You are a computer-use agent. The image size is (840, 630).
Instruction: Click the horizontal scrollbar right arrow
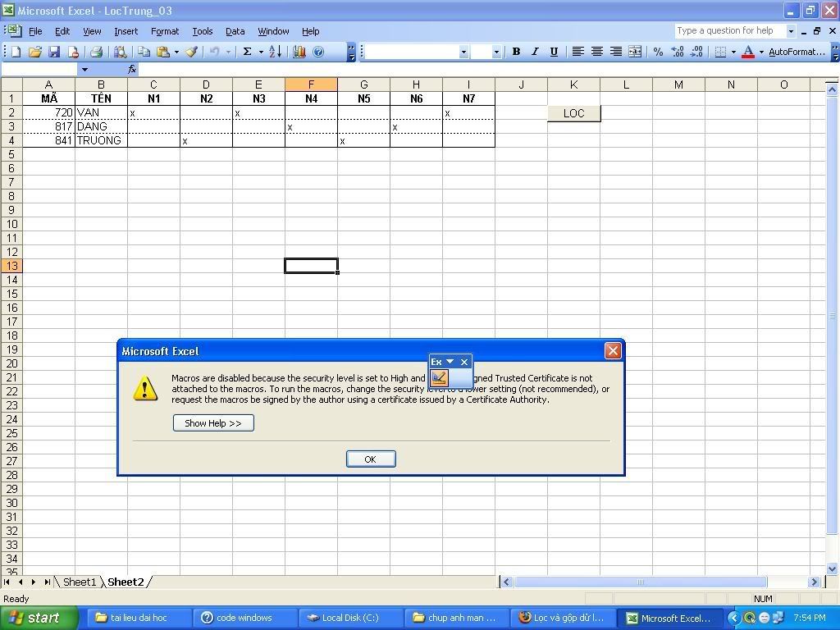pyautogui.click(x=815, y=582)
